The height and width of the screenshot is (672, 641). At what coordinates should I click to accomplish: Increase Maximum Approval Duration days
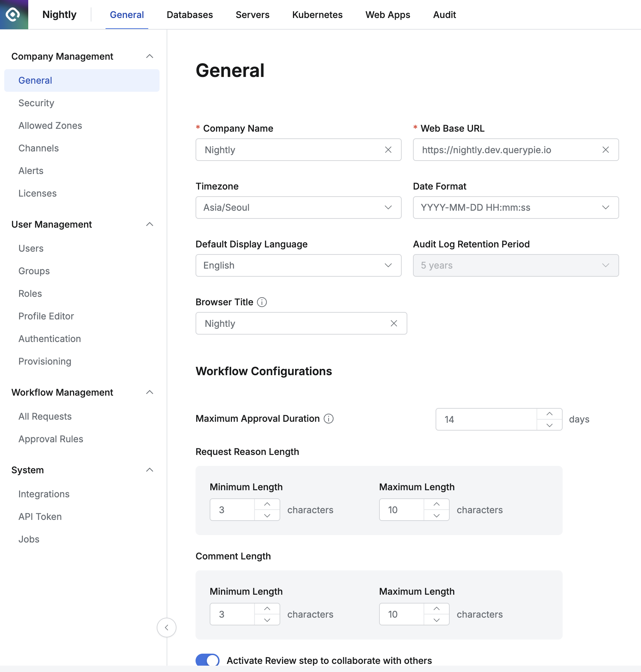(x=550, y=414)
